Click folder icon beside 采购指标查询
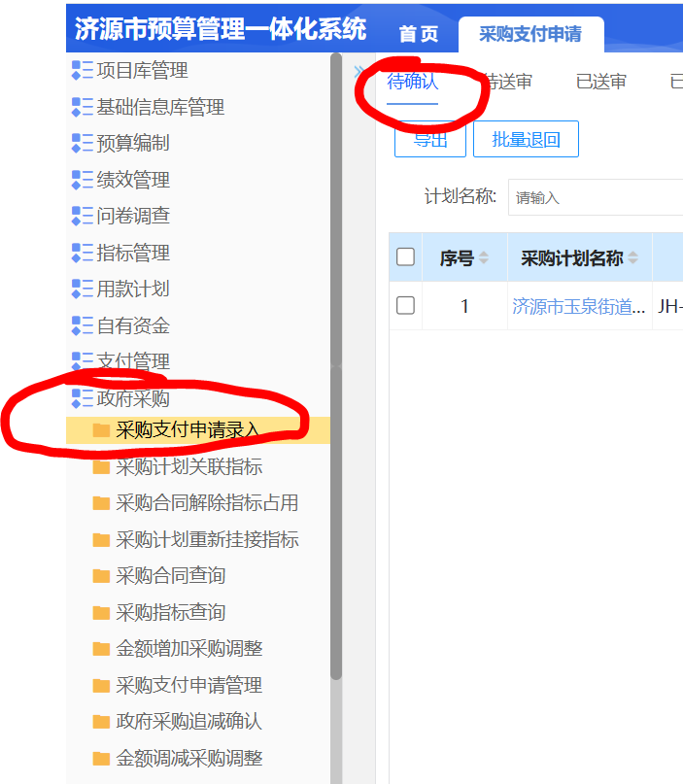This screenshot has height=784, width=683. [101, 612]
